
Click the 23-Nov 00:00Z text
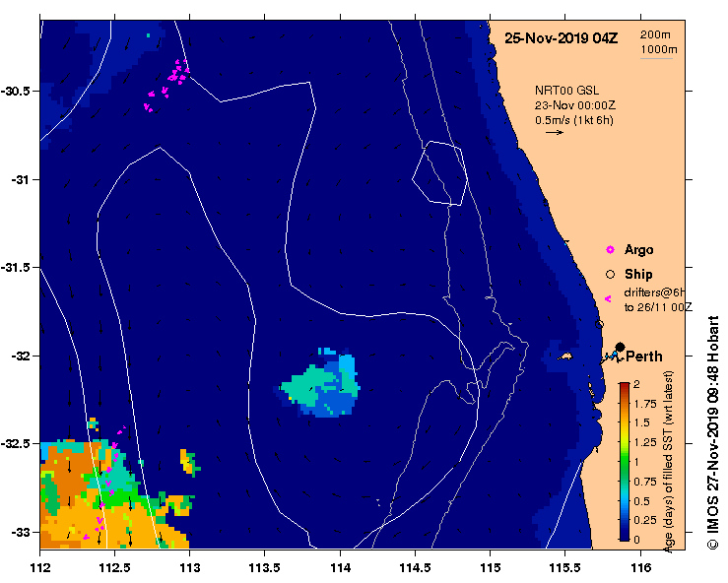[x=574, y=105]
